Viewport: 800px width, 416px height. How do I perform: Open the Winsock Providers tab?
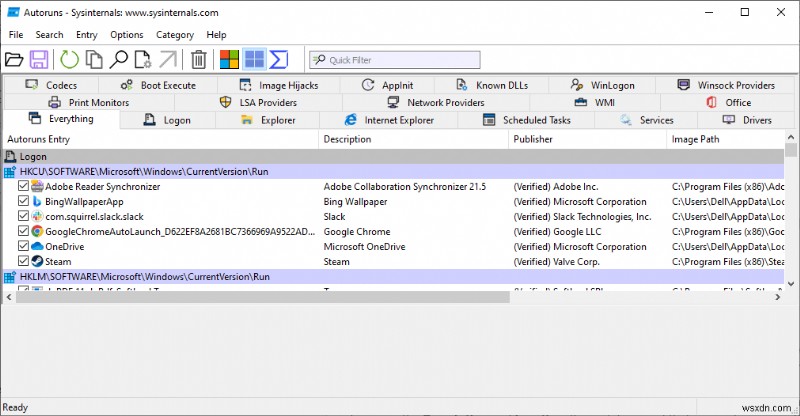coord(726,85)
